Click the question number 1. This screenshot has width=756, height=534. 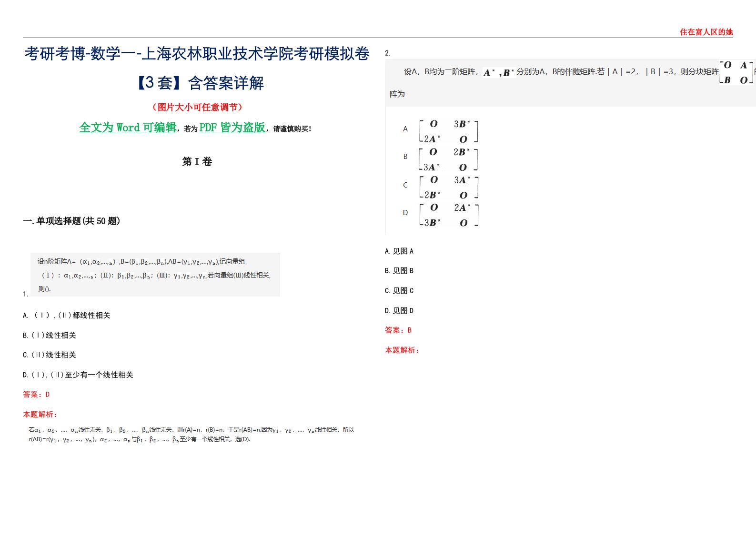pyautogui.click(x=25, y=294)
